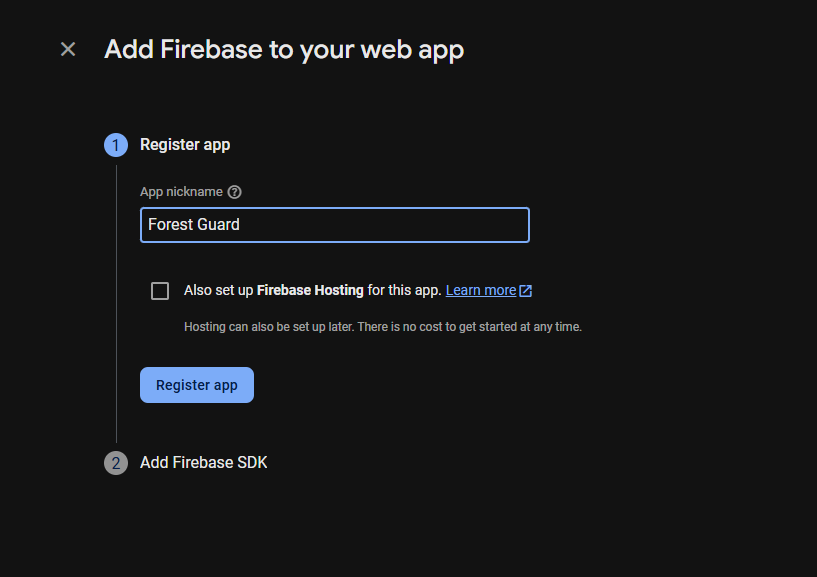This screenshot has height=577, width=817.
Task: Click the 'Hosting can also be set up later' note
Action: click(383, 327)
